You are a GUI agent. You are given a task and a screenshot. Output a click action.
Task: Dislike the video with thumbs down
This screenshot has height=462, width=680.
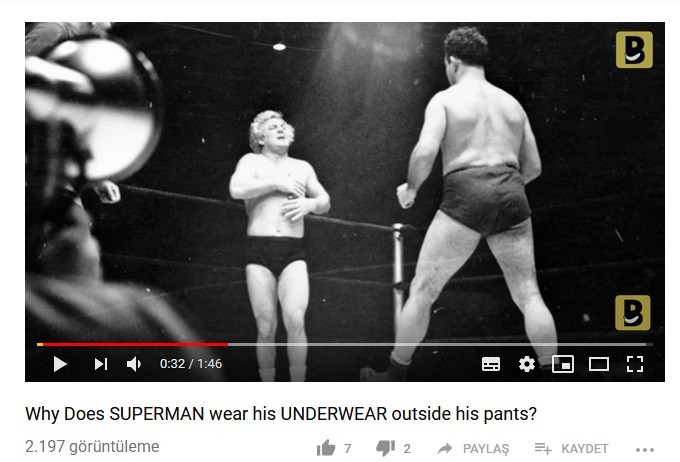(386, 448)
